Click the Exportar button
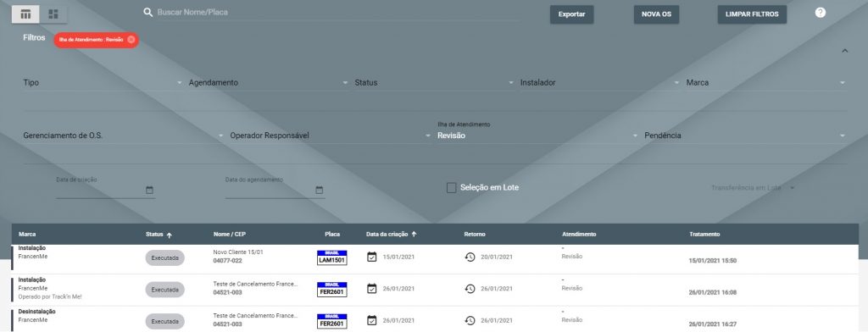Image resolution: width=868 pixels, height=332 pixels. tap(572, 14)
